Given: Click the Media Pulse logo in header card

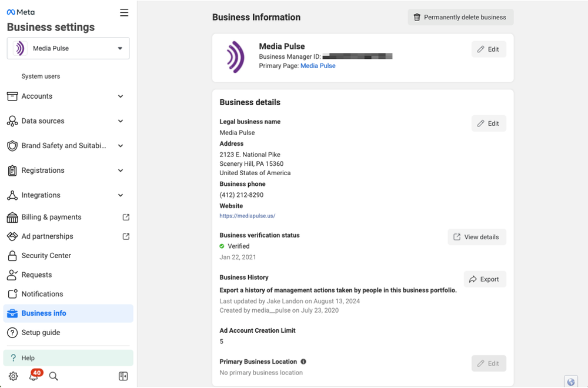Looking at the screenshot, I should [x=236, y=57].
